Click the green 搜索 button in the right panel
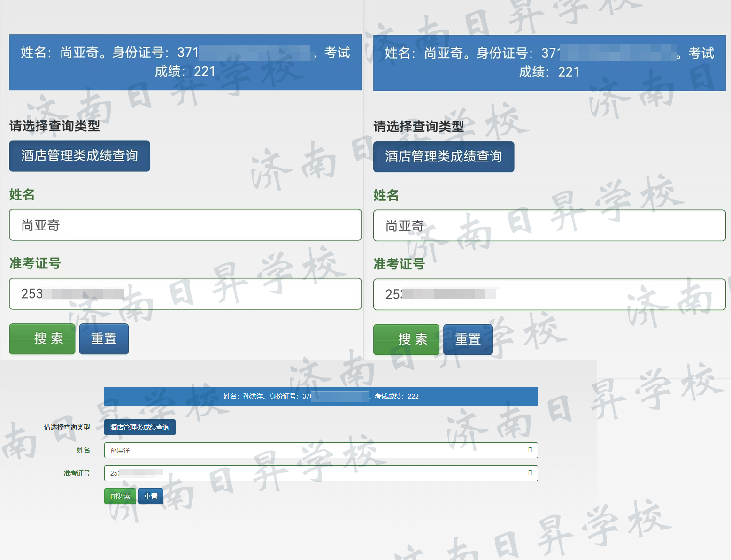Viewport: 731px width, 560px height. click(406, 340)
